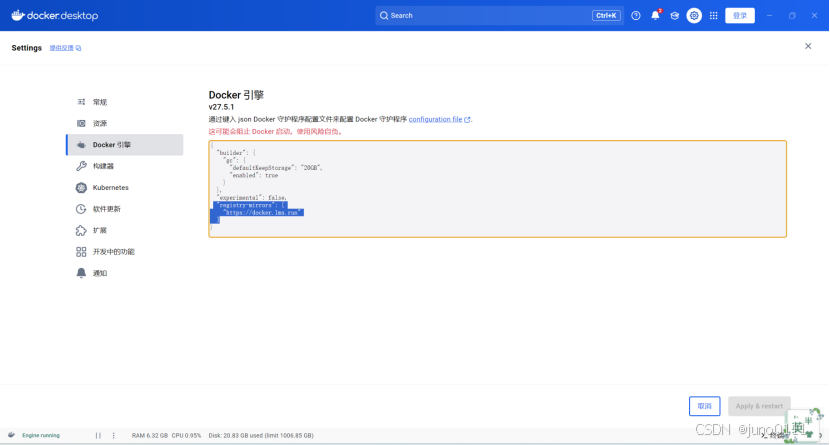Click the "enabled": true line
Image resolution: width=830 pixels, height=445 pixels.
[254, 175]
